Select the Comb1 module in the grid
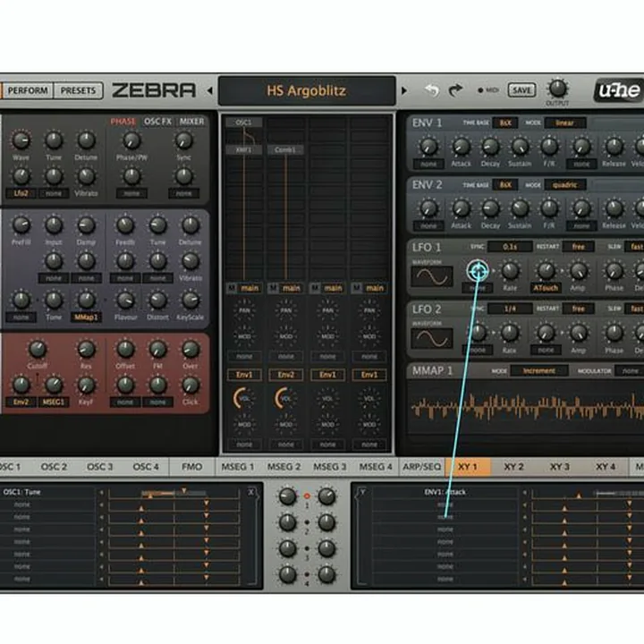Screen dimensions: 644x644 click(285, 150)
